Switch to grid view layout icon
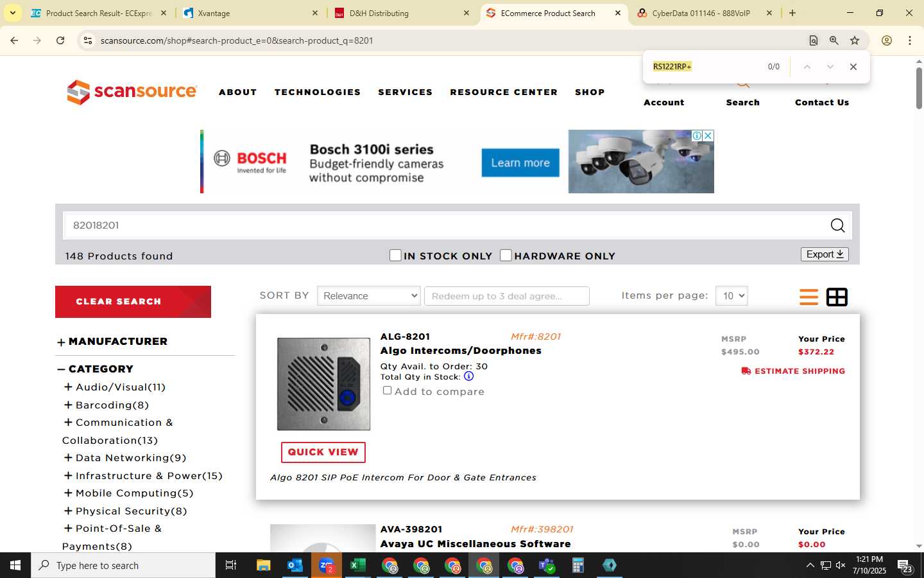 (x=837, y=297)
